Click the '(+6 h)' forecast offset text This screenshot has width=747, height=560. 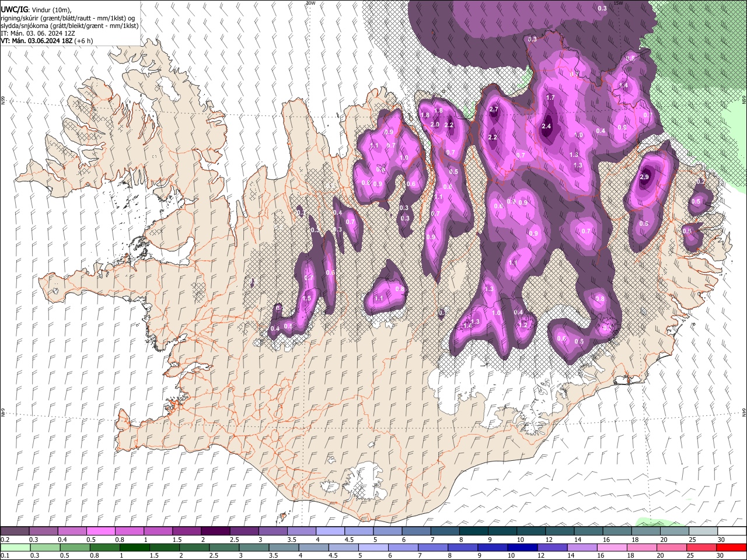click(x=84, y=41)
